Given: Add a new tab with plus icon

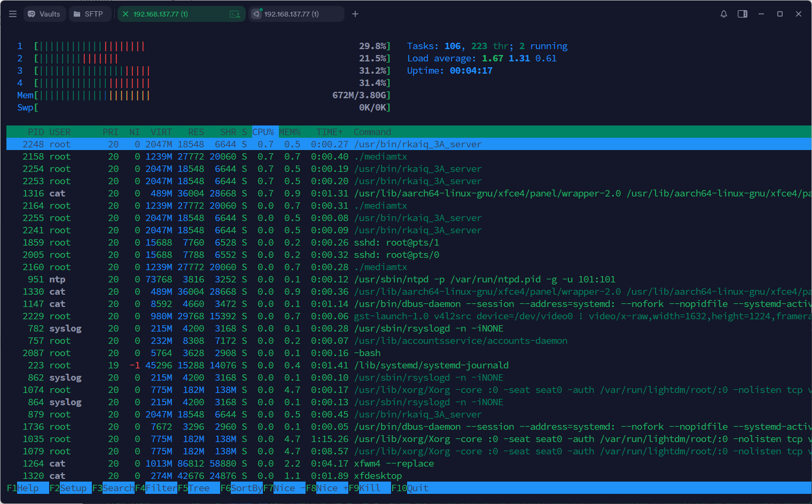Looking at the screenshot, I should (355, 14).
